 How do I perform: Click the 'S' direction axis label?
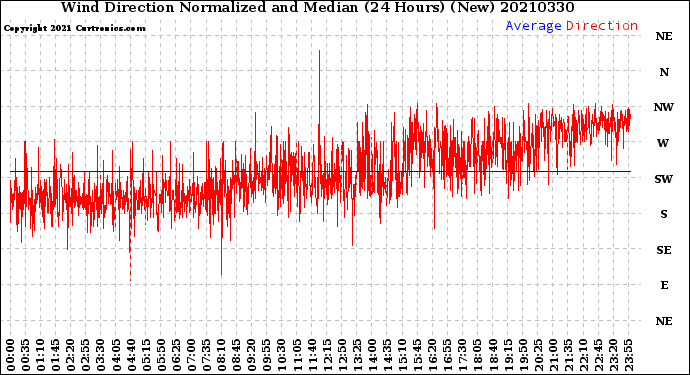(664, 214)
